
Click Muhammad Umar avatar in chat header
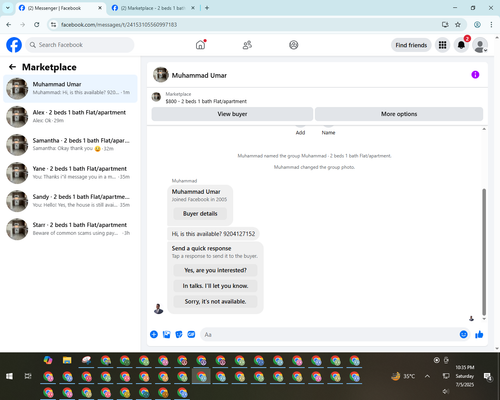[x=161, y=75]
